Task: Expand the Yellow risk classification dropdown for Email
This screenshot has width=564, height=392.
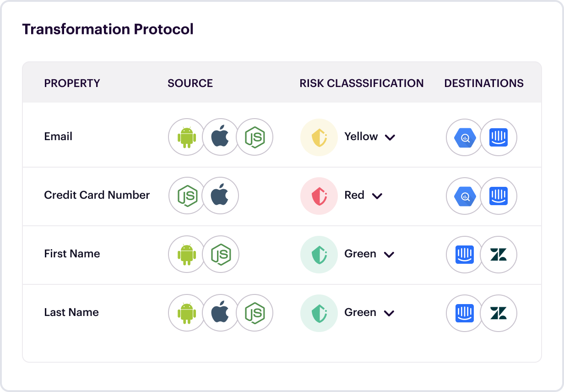Action: coord(390,137)
